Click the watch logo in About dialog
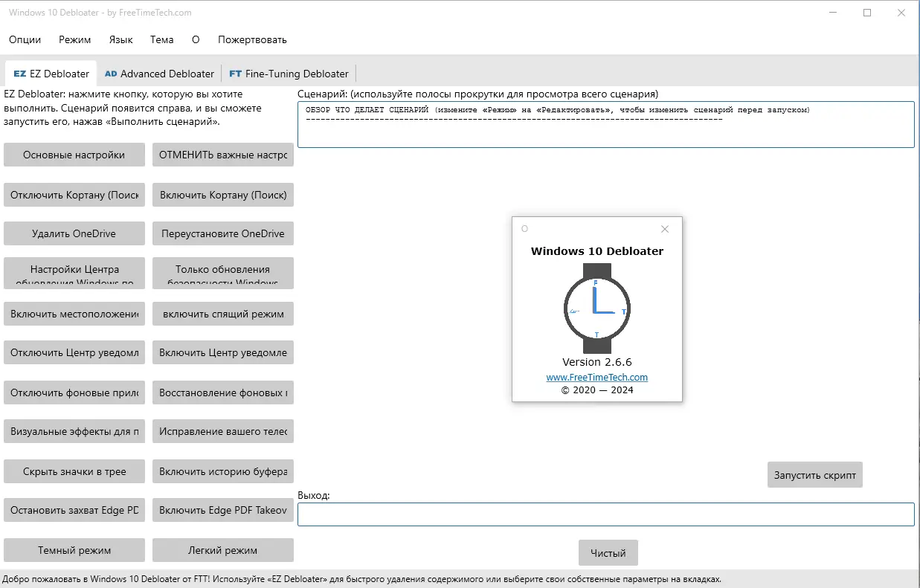 pos(597,308)
